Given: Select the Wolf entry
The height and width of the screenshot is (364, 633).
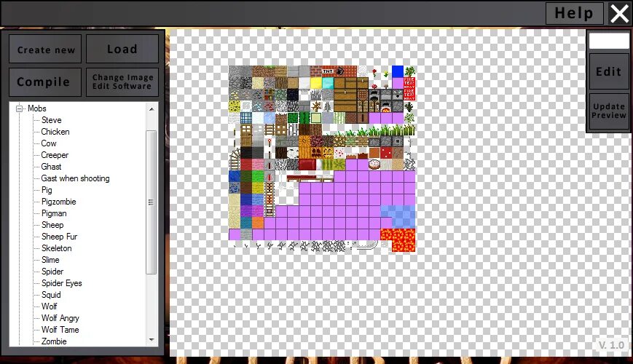Looking at the screenshot, I should coord(50,306).
